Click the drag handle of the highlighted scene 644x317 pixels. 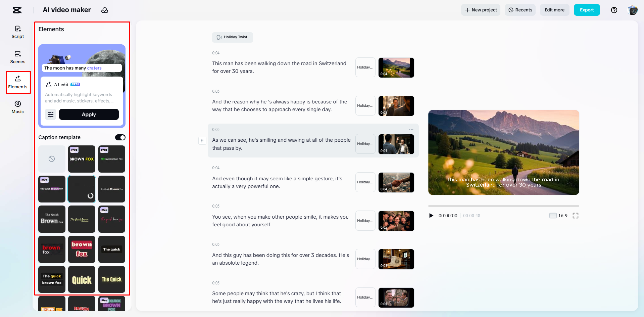pyautogui.click(x=202, y=141)
